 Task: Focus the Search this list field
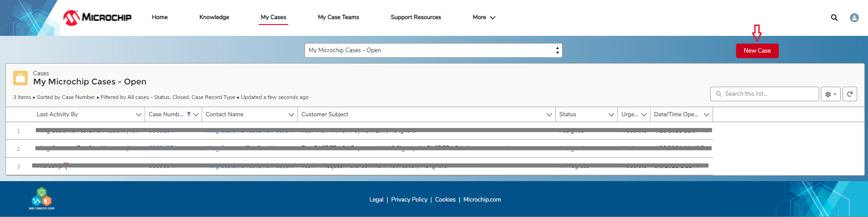click(x=765, y=94)
